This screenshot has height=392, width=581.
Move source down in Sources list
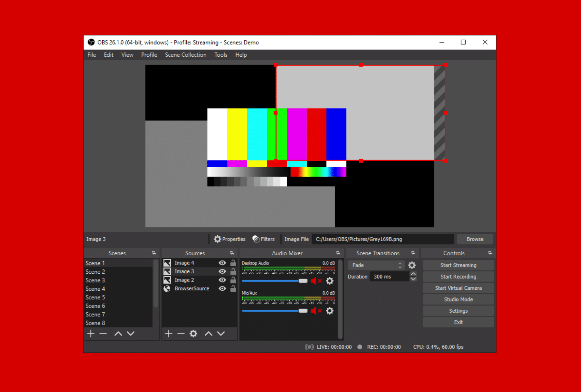[x=221, y=334]
